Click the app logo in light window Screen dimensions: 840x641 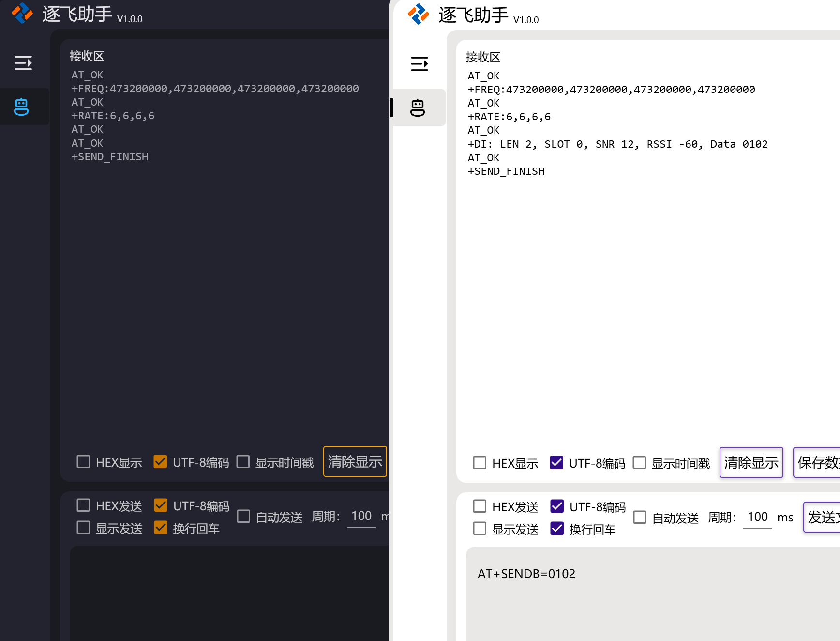[418, 14]
